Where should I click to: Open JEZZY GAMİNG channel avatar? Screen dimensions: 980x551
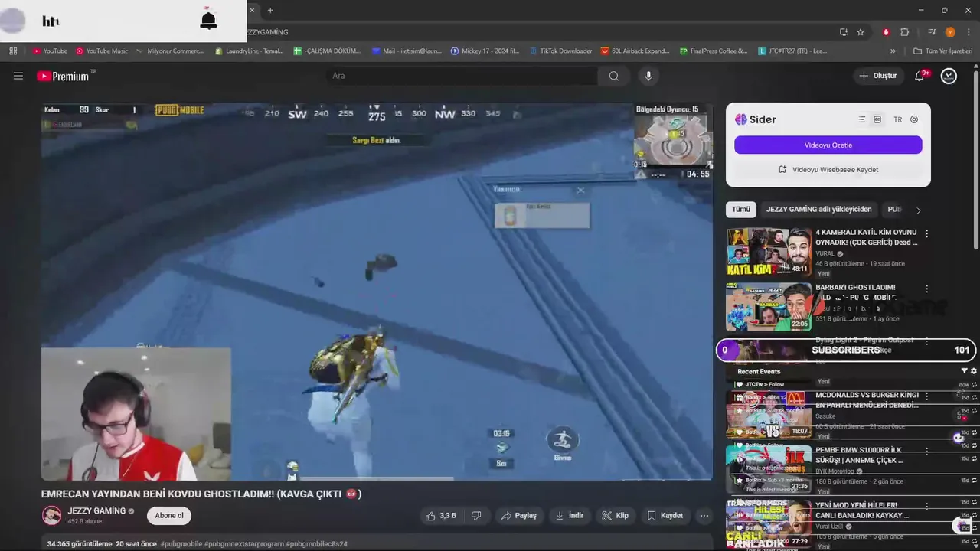51,515
